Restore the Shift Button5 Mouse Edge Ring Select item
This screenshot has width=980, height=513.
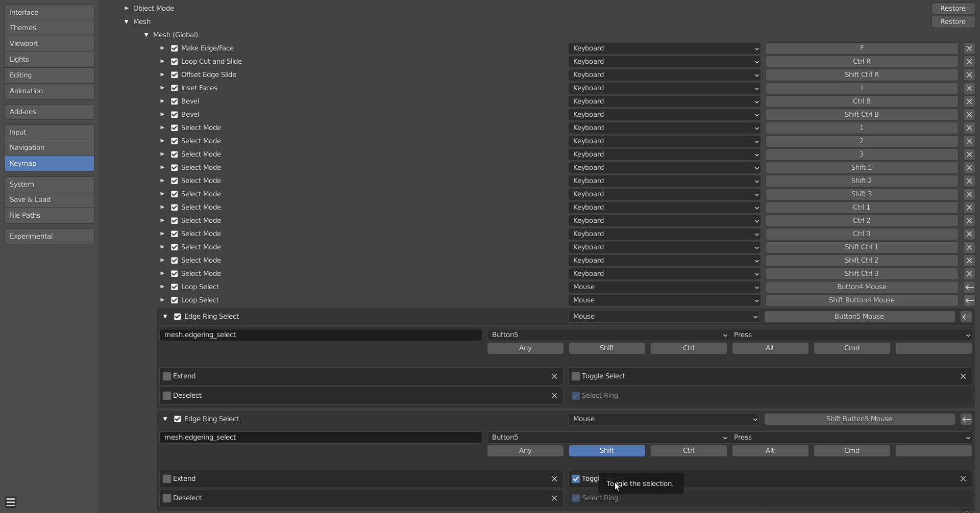click(966, 419)
